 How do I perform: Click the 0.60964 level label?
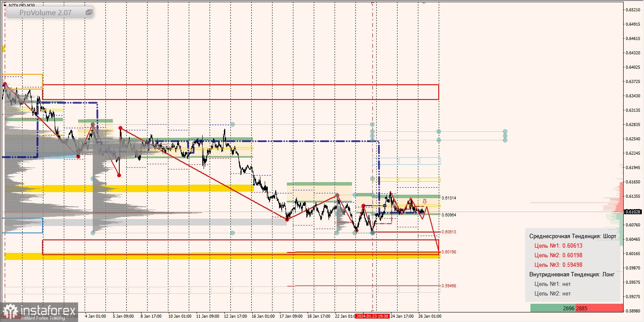pyautogui.click(x=449, y=215)
